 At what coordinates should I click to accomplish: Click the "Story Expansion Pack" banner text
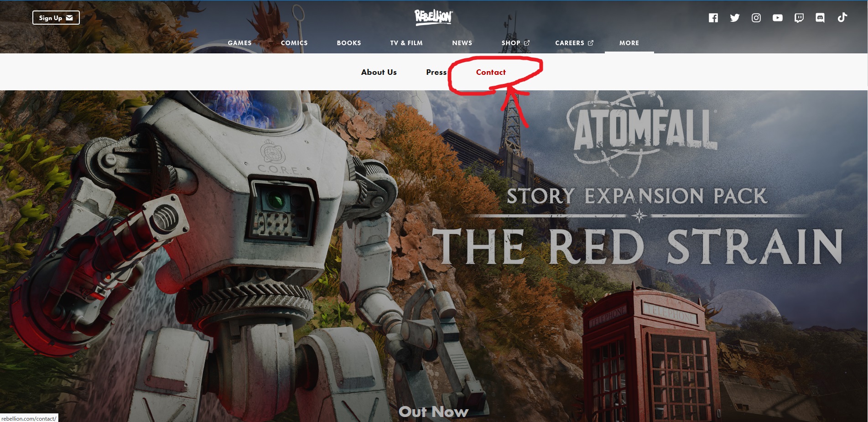(x=637, y=196)
